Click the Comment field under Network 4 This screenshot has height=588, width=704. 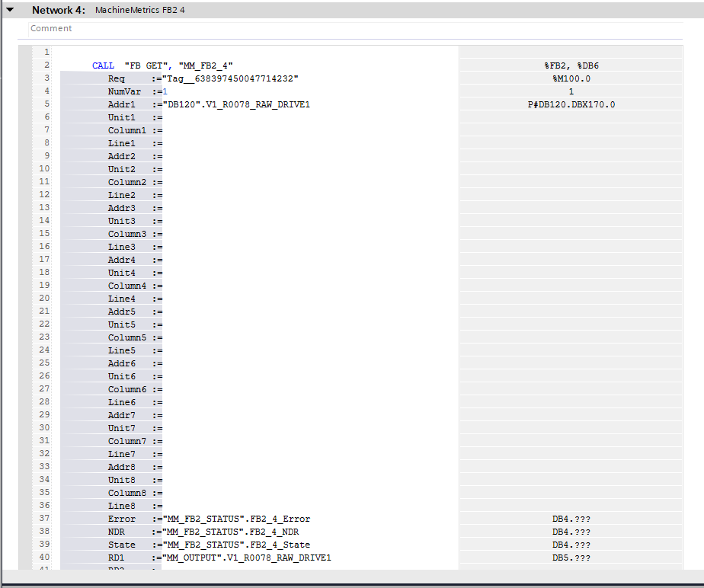pyautogui.click(x=355, y=28)
